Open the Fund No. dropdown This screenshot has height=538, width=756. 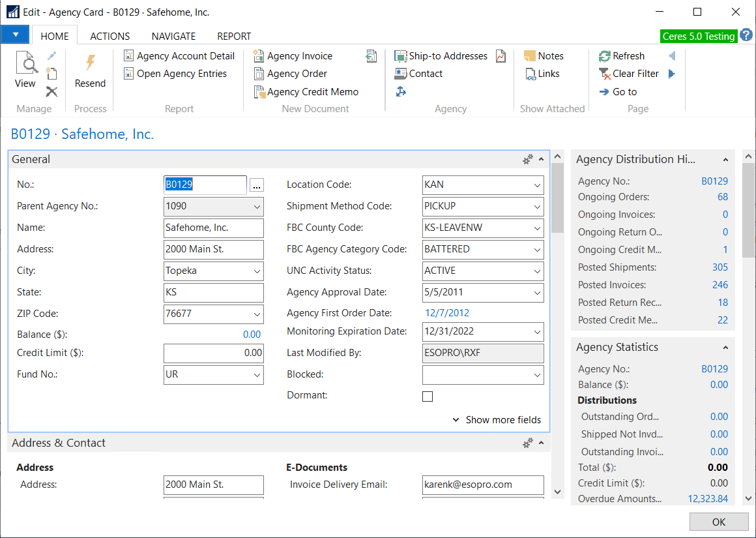(x=257, y=375)
